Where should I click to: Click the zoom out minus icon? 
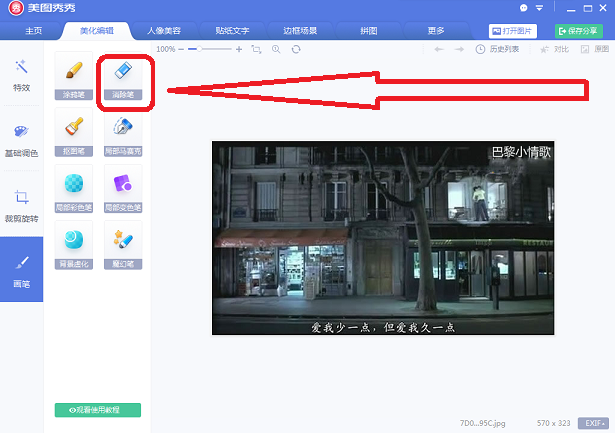point(181,49)
